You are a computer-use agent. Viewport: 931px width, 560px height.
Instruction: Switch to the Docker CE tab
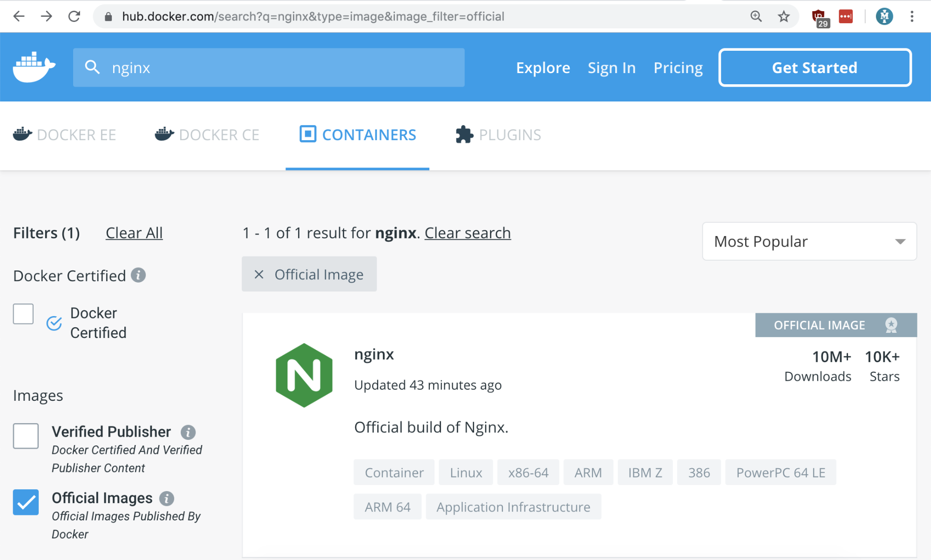(x=207, y=135)
